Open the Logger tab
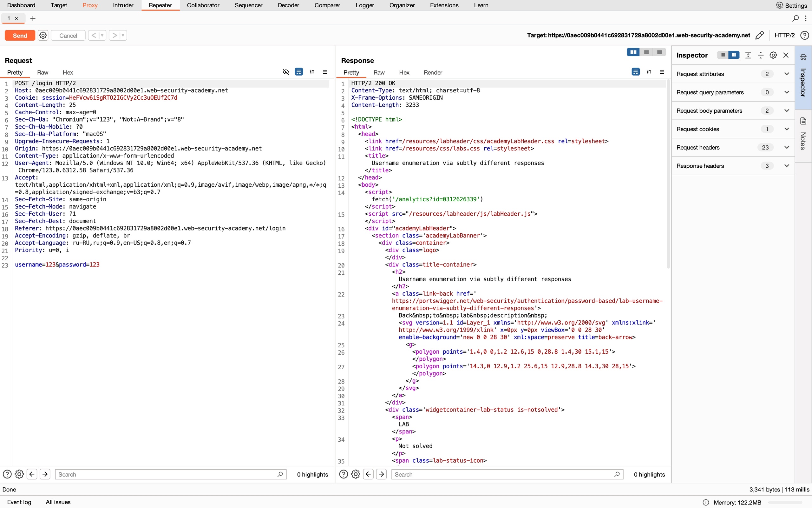This screenshot has height=508, width=812. pos(365,5)
